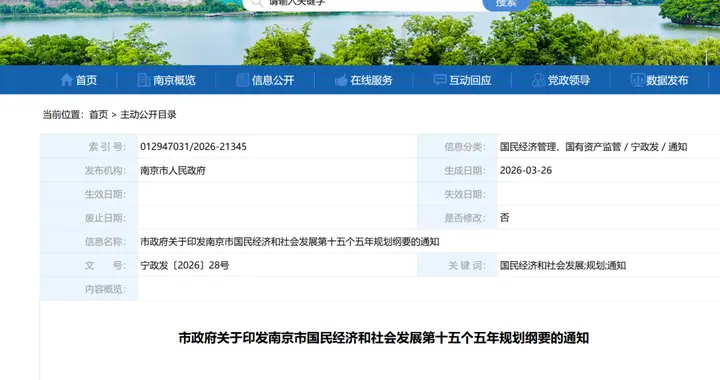Click the thumbs-up icon beside 在线服务
The width and height of the screenshot is (720, 380).
tap(341, 81)
